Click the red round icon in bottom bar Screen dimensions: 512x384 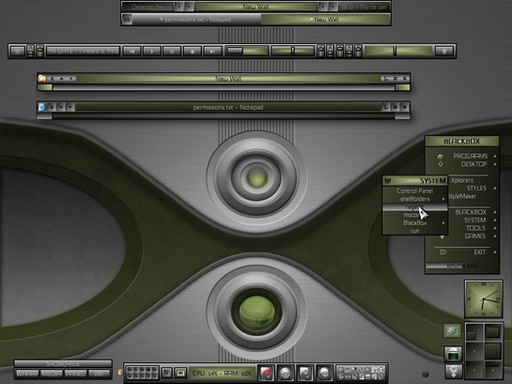[266, 373]
